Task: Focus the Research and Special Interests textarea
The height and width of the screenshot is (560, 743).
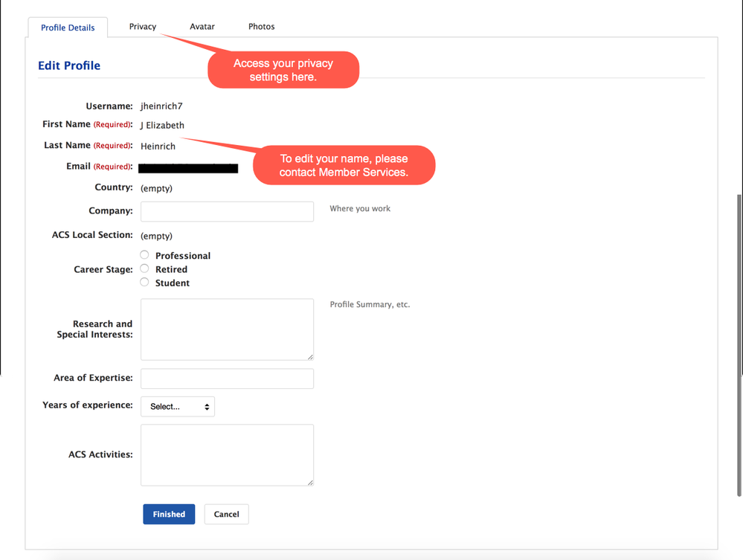Action: coord(227,329)
